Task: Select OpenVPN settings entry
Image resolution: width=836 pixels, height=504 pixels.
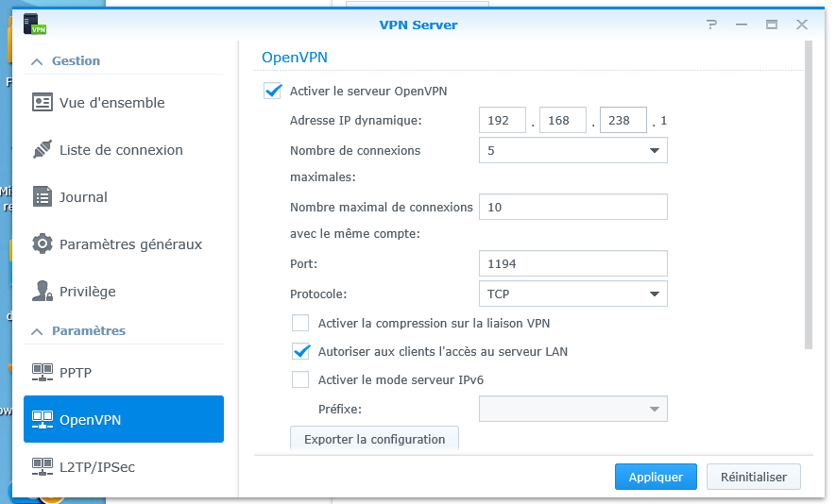Action: tap(124, 419)
